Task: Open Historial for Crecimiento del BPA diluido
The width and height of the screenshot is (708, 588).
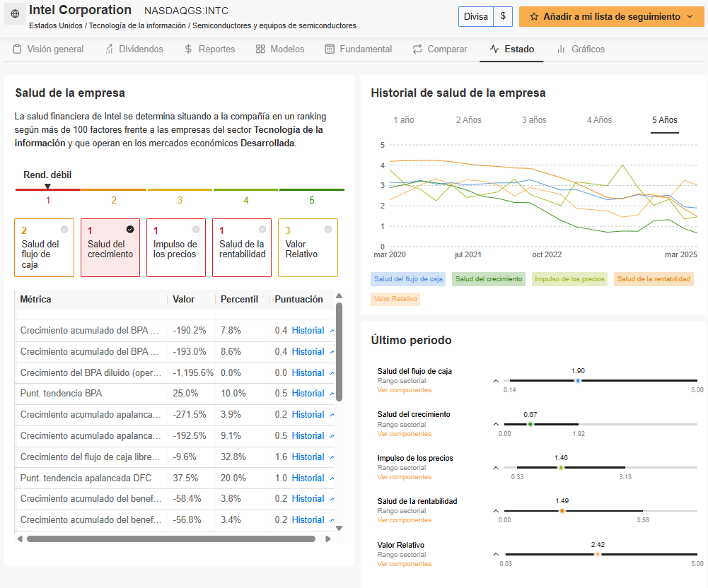Action: pos(308,372)
